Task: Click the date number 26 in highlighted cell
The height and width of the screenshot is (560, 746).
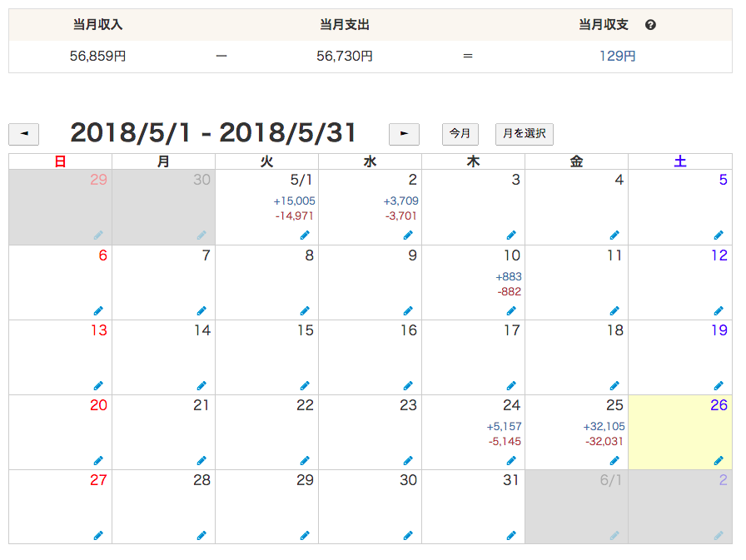Action: click(719, 405)
